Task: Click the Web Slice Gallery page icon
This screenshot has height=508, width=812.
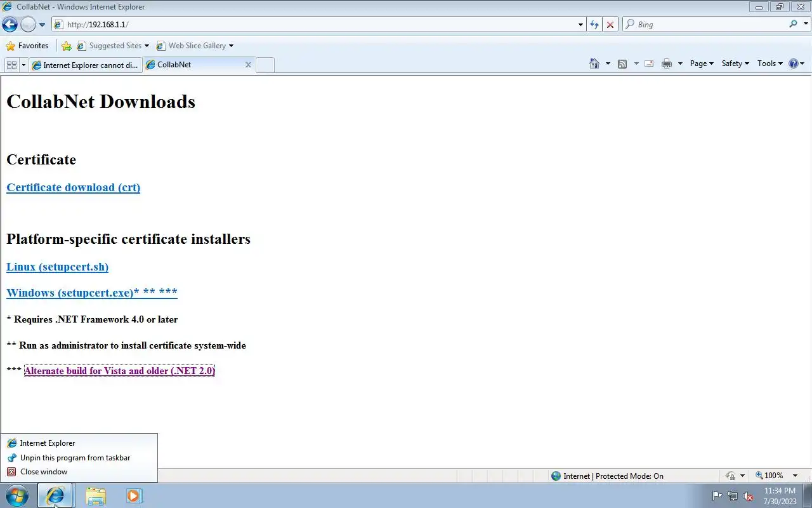Action: tap(160, 46)
